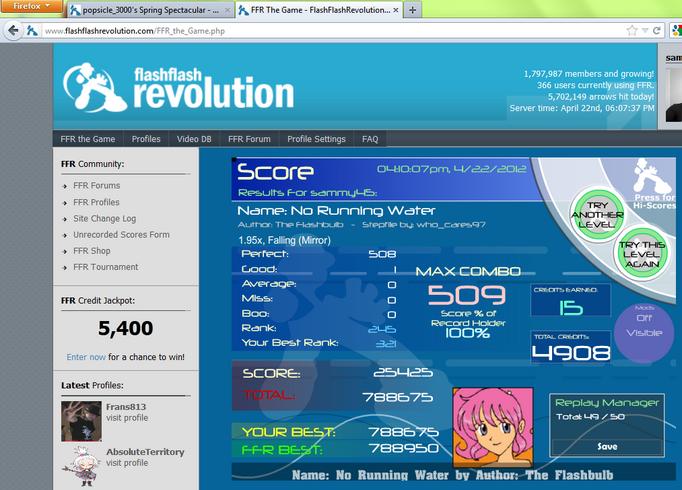
Task: Click the Press for Hi-Scores icon
Action: 652,183
